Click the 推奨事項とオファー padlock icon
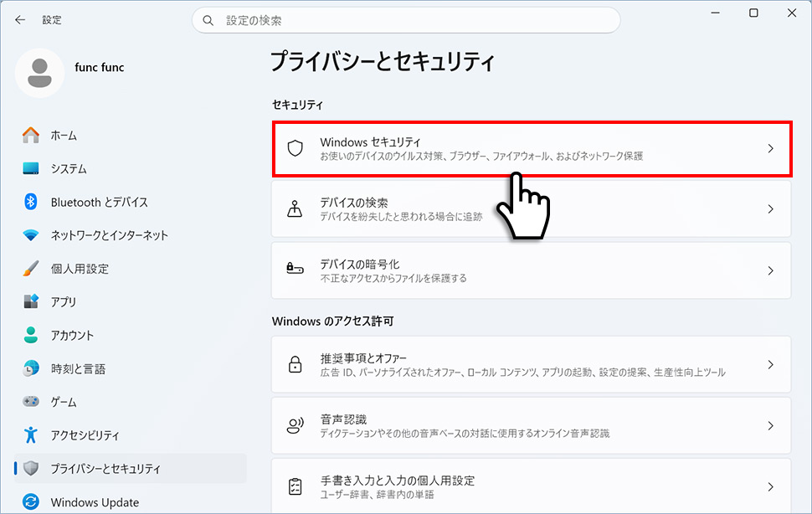This screenshot has width=812, height=514. coord(296,364)
